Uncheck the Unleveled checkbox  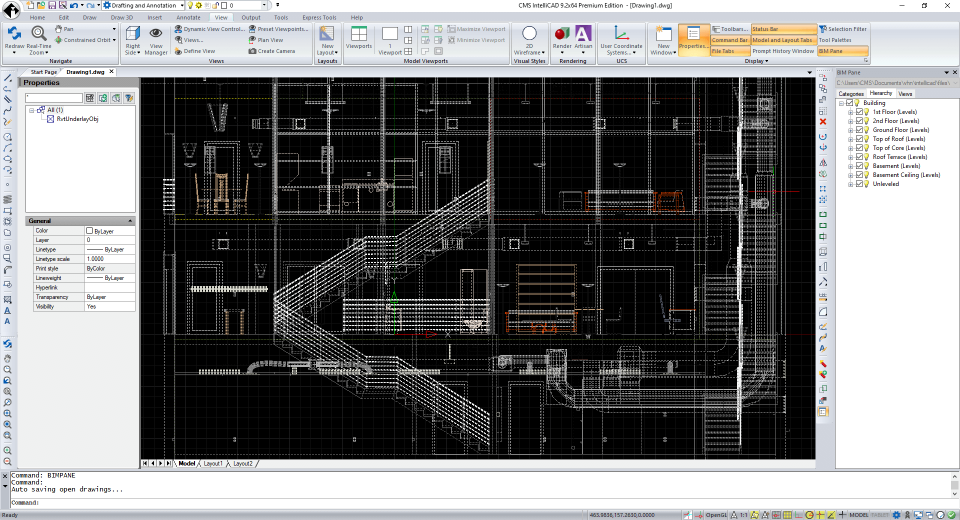860,184
